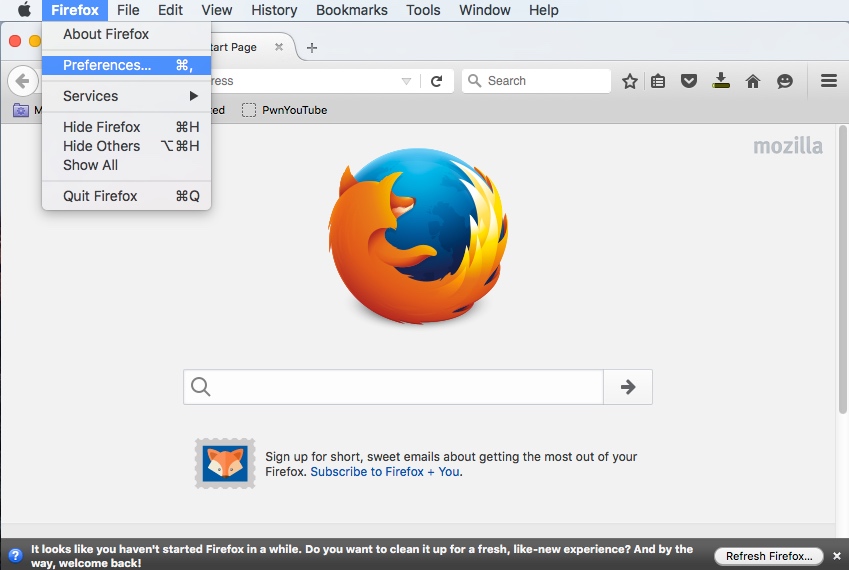Open the Edit menu
The image size is (849, 570).
point(171,10)
